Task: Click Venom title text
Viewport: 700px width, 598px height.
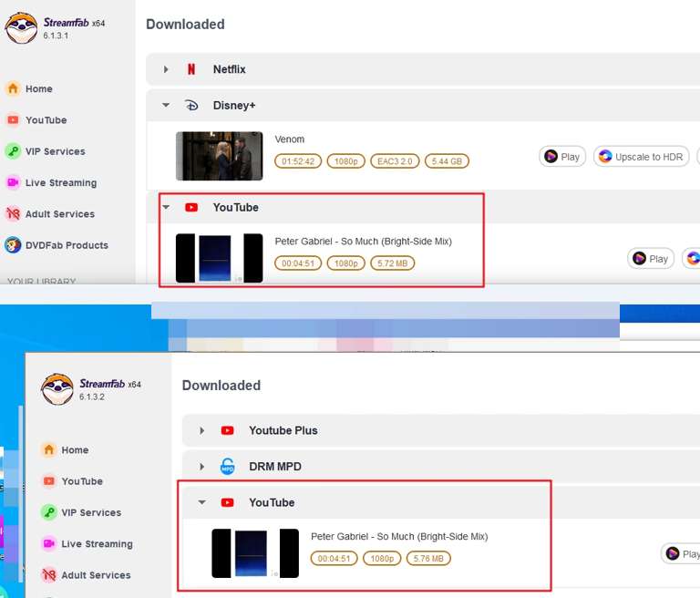Action: (x=289, y=139)
